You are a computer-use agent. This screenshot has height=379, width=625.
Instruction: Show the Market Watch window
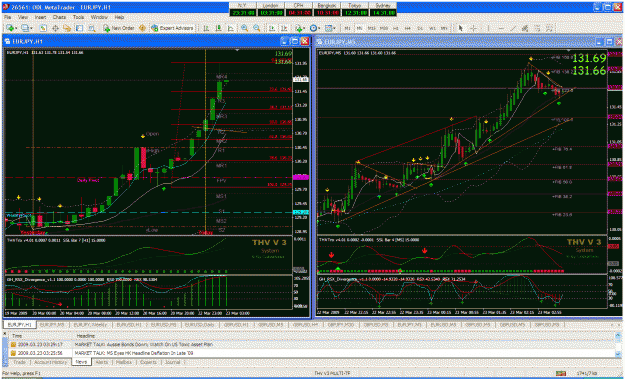[x=43, y=28]
